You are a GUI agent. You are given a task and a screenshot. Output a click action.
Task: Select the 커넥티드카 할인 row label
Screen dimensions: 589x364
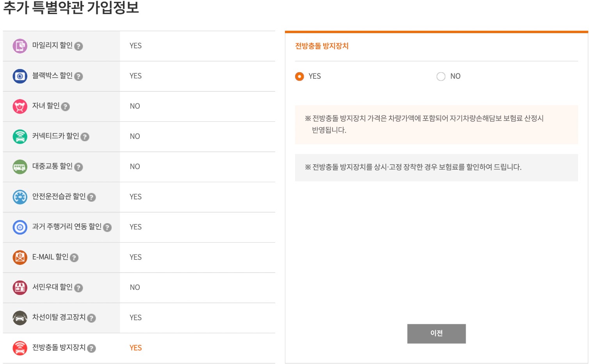[x=55, y=136]
